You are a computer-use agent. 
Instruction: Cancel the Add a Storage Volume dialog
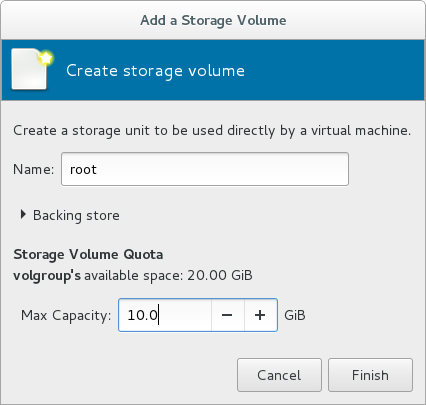[x=279, y=375]
